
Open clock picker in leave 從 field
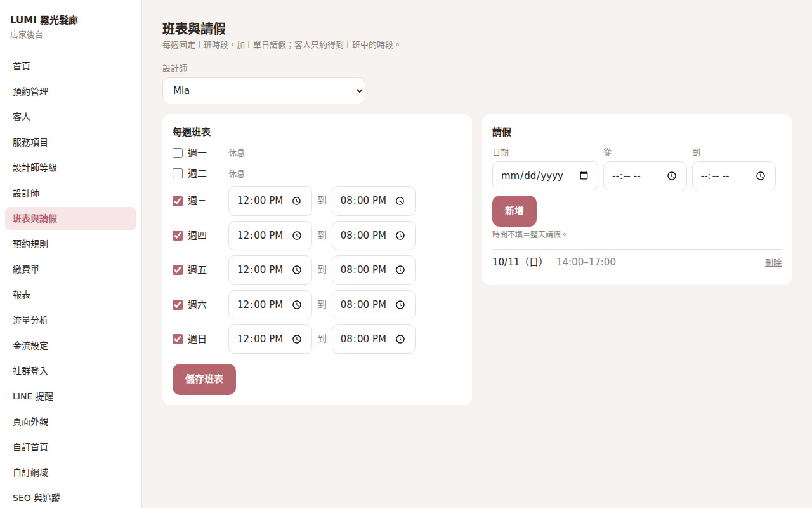672,176
